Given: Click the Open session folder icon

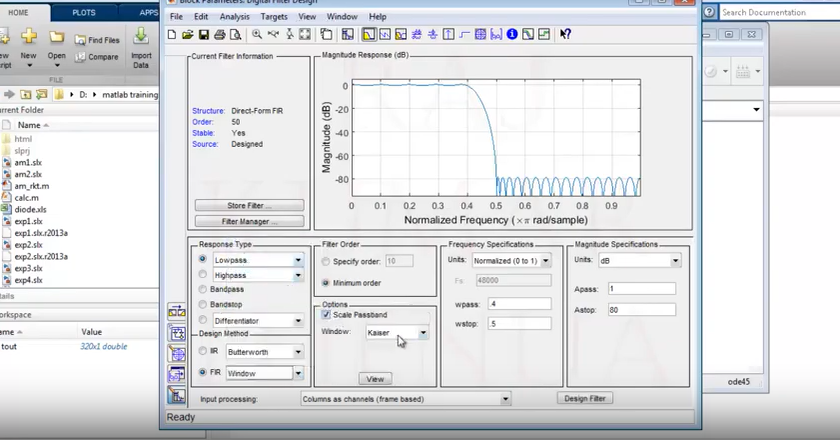Looking at the screenshot, I should coord(188,35).
